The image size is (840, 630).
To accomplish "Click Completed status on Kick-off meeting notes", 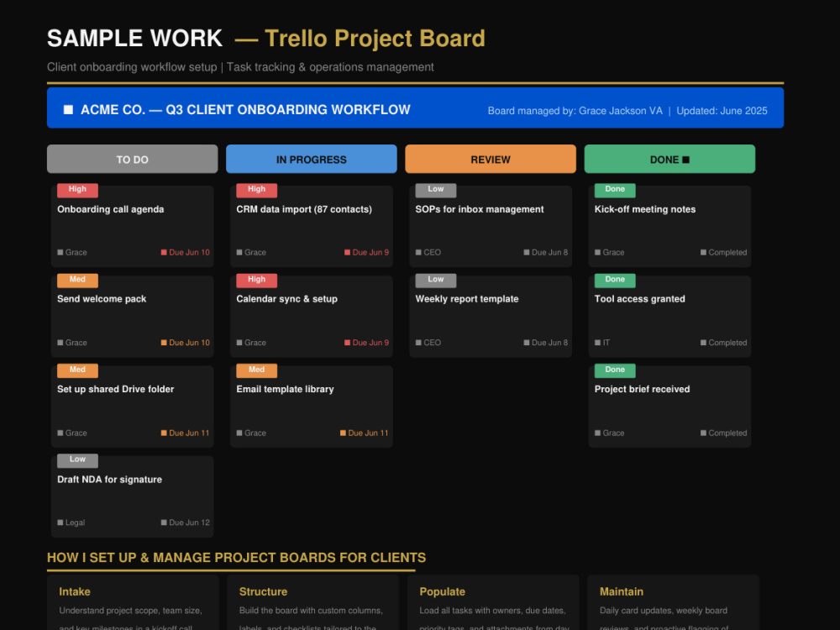I will point(724,252).
